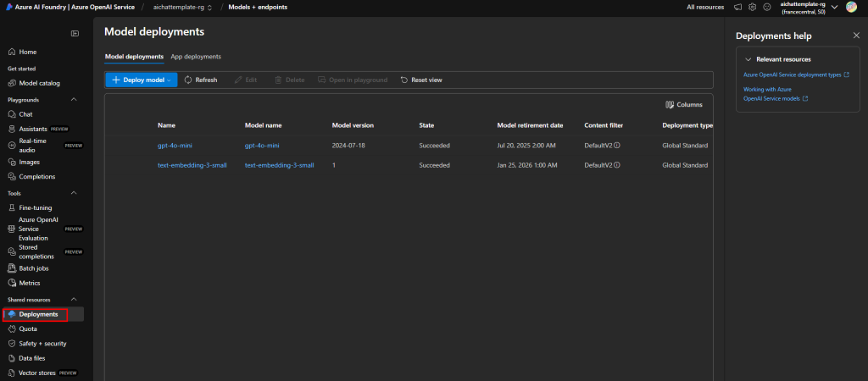The width and height of the screenshot is (868, 381).
Task: Select Deployments in the sidebar
Action: point(43,314)
